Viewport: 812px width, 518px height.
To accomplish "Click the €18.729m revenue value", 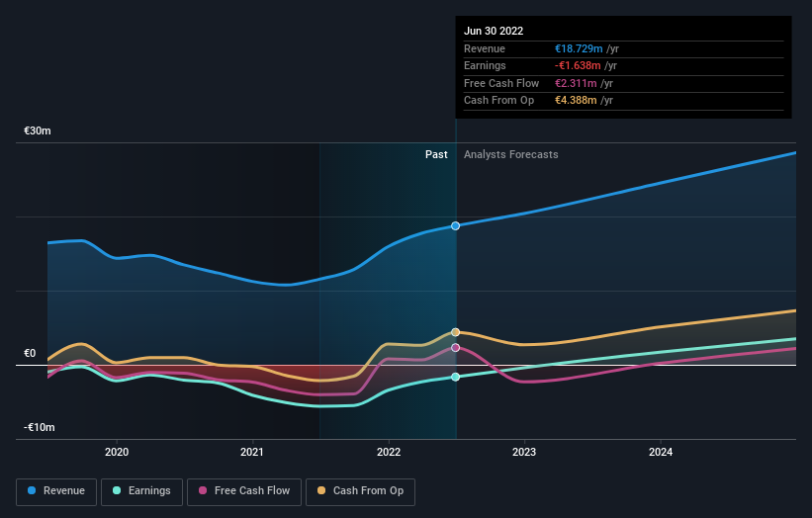I will (x=579, y=48).
